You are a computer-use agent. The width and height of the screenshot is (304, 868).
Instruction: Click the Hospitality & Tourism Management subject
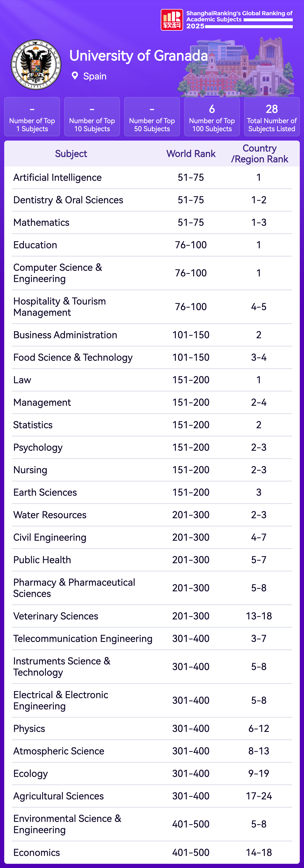pyautogui.click(x=59, y=307)
